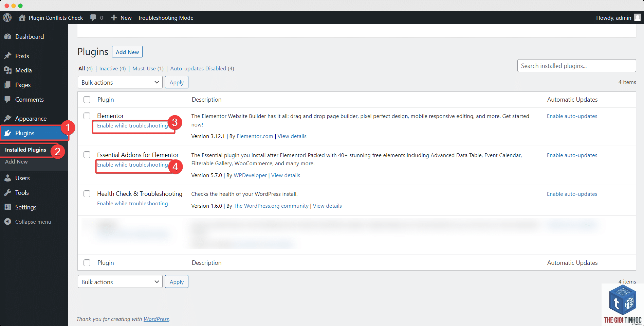The height and width of the screenshot is (326, 644).
Task: Click the Collapse menu arrow icon
Action: 7,222
